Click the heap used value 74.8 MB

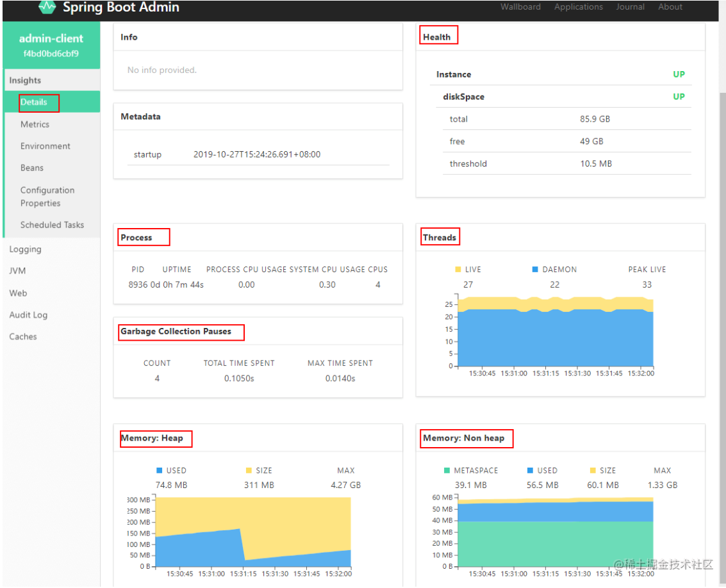171,486
